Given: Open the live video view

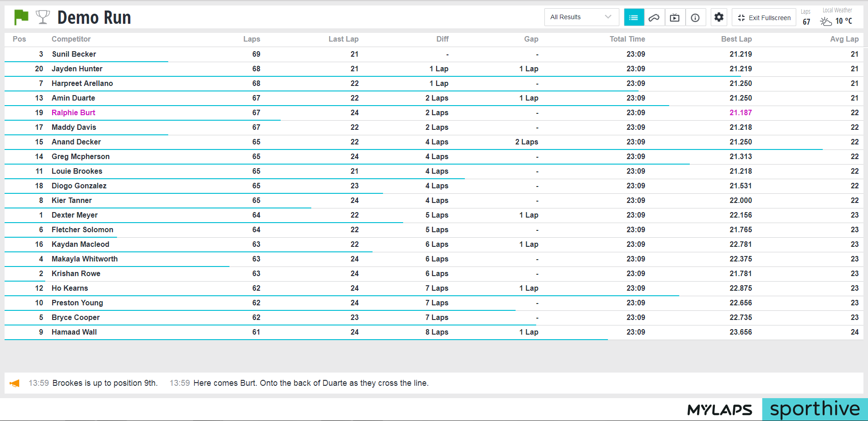Looking at the screenshot, I should (x=675, y=18).
